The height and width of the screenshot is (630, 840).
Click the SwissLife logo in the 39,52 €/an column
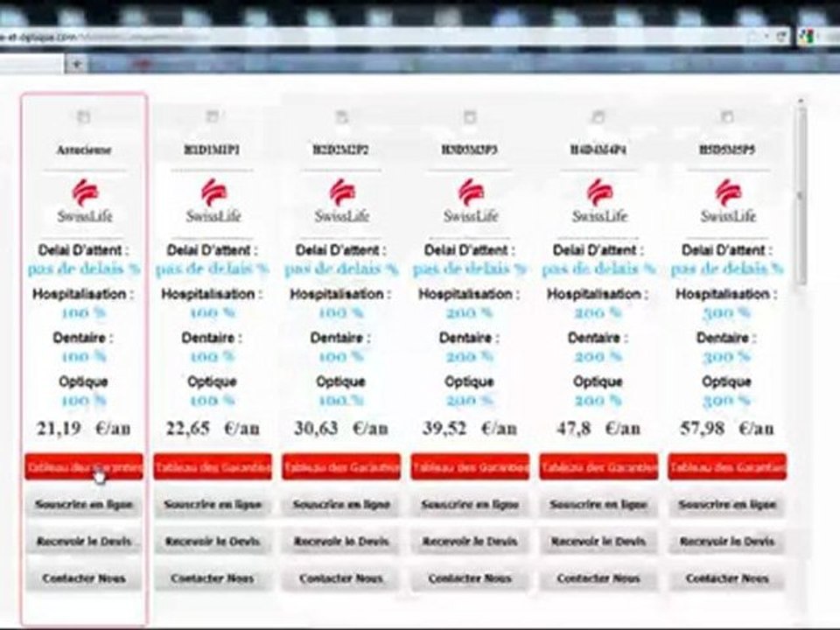471,201
